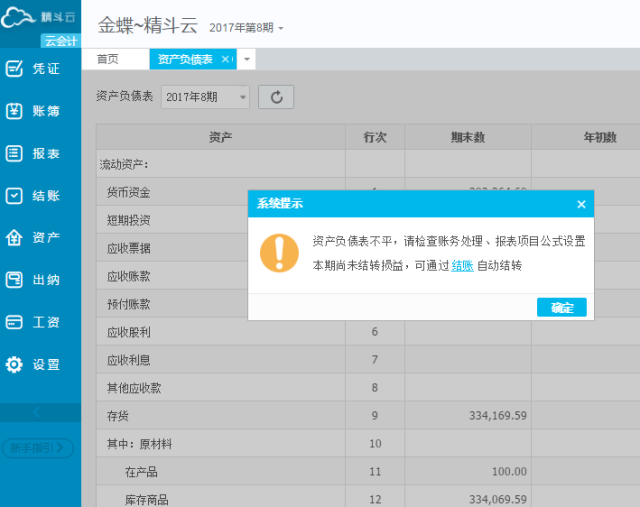This screenshot has width=640, height=507.
Task: Click the 云会计 label badge
Action: click(x=60, y=41)
